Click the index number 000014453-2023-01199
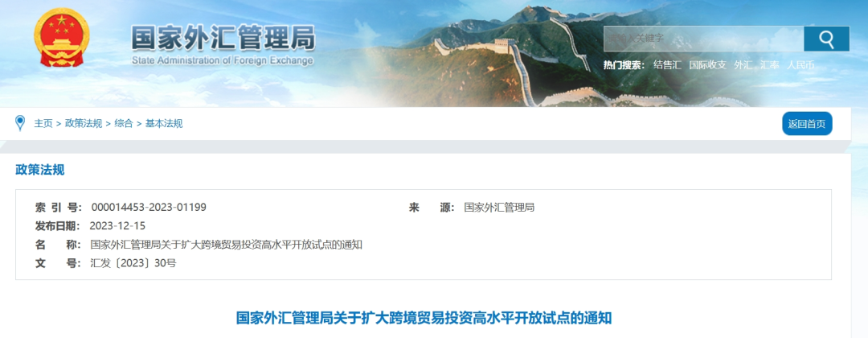 point(149,208)
